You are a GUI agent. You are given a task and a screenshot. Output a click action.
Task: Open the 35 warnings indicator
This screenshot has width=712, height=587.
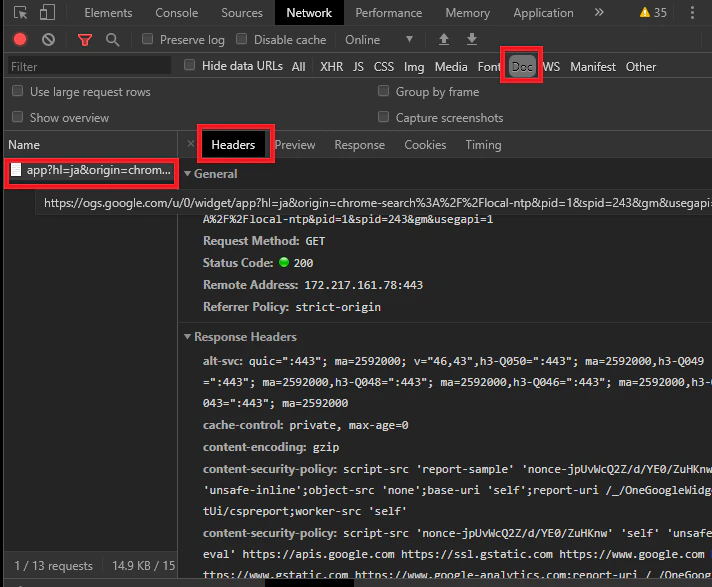point(653,13)
